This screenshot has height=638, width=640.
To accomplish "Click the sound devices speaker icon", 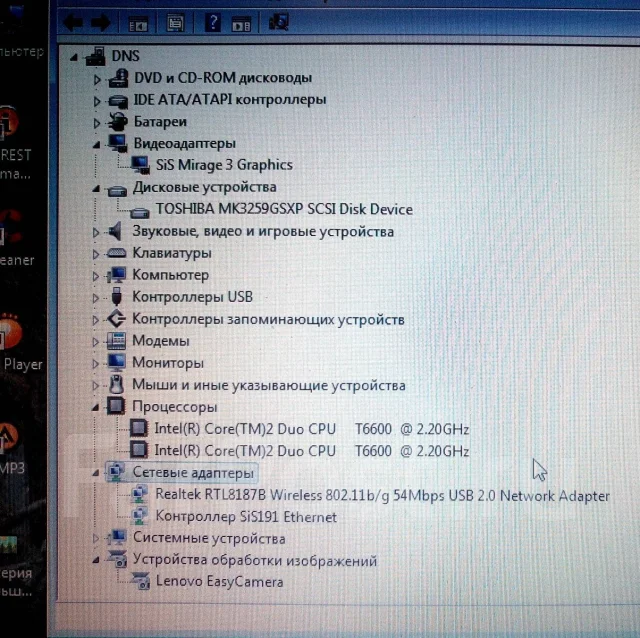I will point(115,231).
